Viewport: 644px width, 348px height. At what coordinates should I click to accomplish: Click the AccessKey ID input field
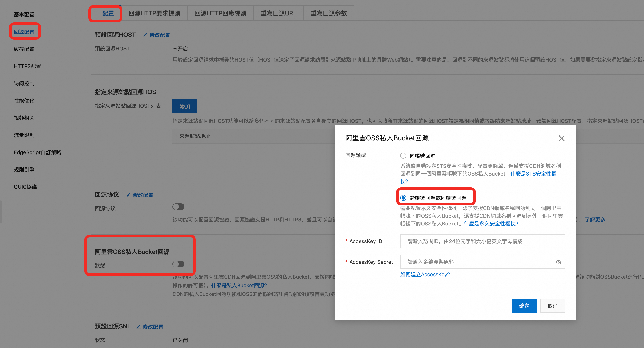click(x=482, y=241)
